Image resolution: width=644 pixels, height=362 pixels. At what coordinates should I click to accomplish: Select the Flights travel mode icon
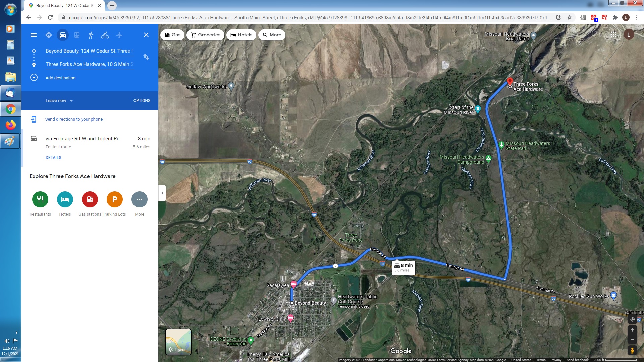[x=119, y=35]
